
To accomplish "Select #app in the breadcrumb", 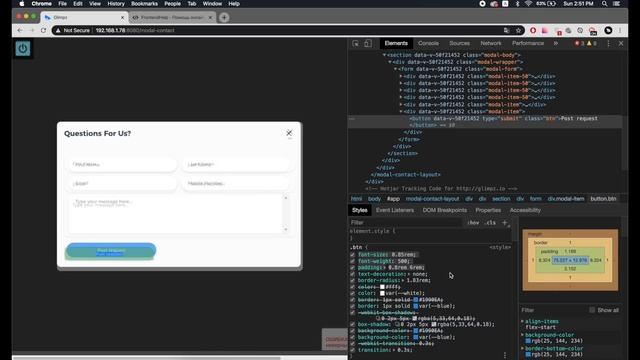I will [x=393, y=199].
